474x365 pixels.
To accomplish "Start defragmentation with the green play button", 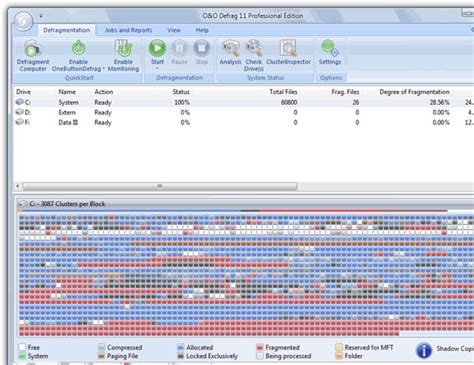I will tap(157, 48).
